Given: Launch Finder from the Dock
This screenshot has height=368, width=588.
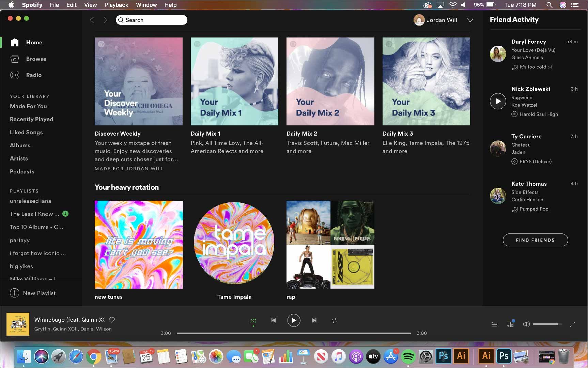Looking at the screenshot, I should [x=24, y=357].
